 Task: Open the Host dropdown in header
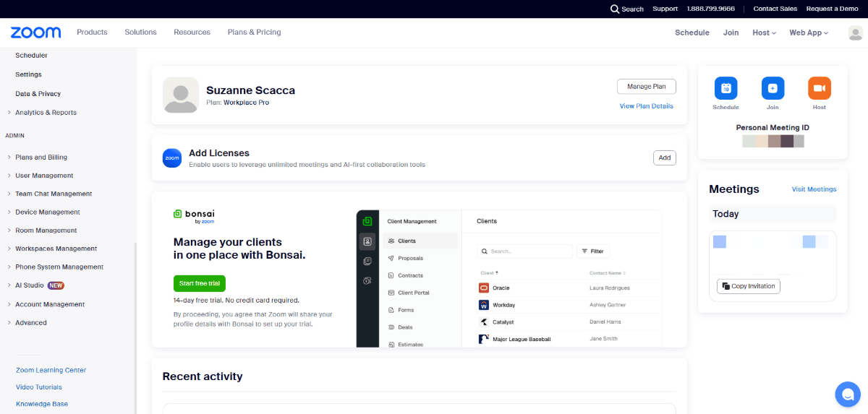[x=764, y=33]
